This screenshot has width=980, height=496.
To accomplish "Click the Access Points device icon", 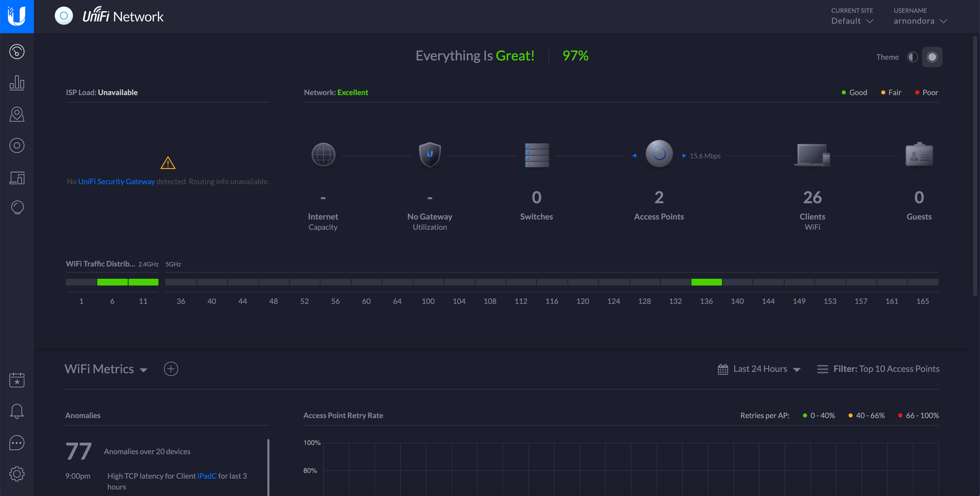I will (x=659, y=154).
